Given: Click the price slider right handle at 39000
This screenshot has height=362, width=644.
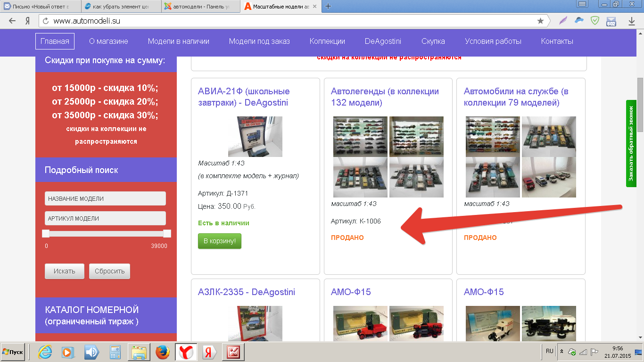Looking at the screenshot, I should [x=167, y=233].
